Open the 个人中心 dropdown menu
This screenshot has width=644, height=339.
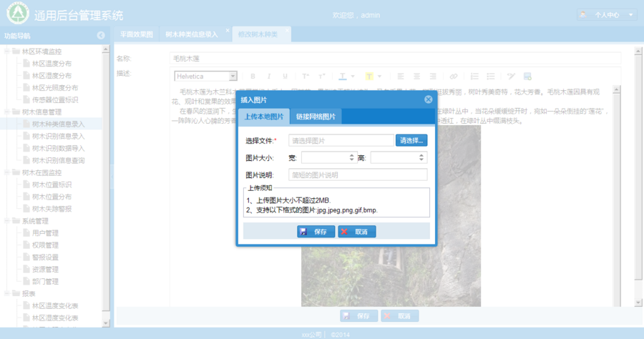click(x=607, y=15)
